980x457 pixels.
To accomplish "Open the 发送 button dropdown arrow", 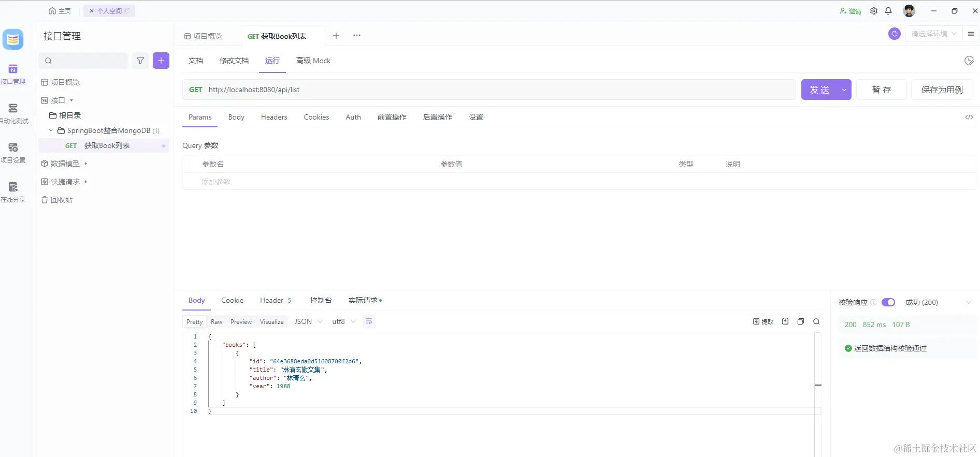I will point(844,90).
